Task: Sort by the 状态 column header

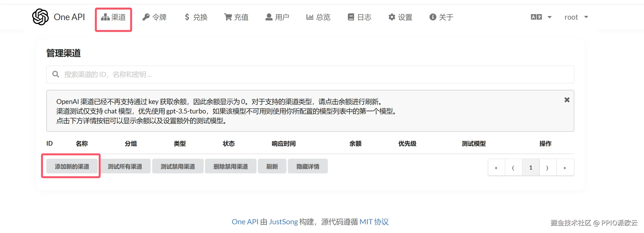Action: pyautogui.click(x=229, y=143)
